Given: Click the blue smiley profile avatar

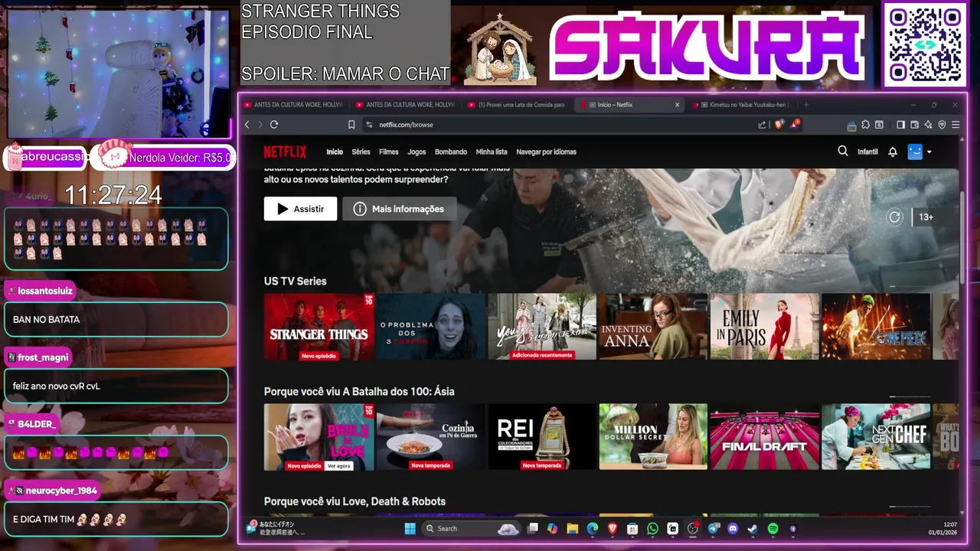Looking at the screenshot, I should pos(915,152).
